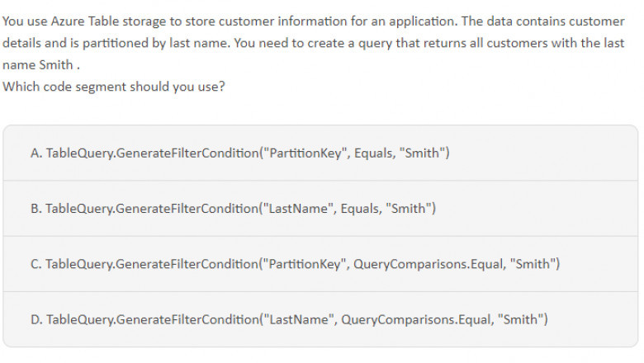Click "TableQuery.GenerateFilterCondition" in option D

click(x=152, y=318)
